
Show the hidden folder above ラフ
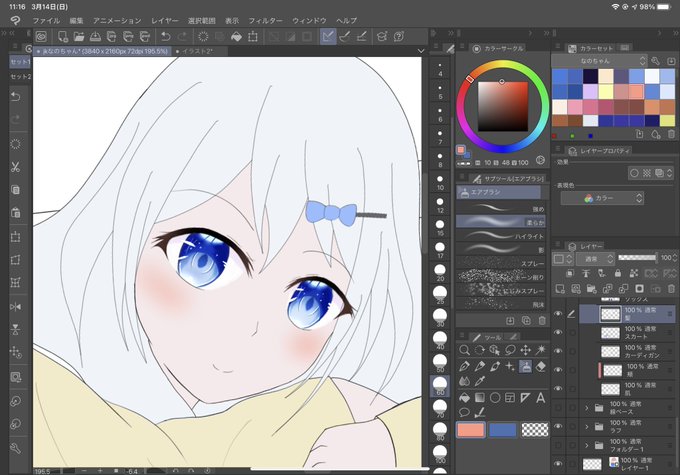pos(558,407)
